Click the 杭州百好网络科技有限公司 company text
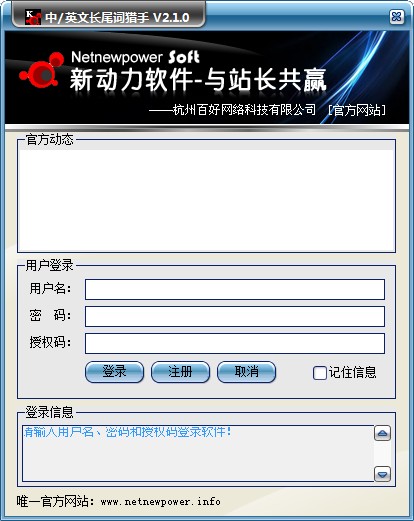This screenshot has width=414, height=521. click(244, 110)
